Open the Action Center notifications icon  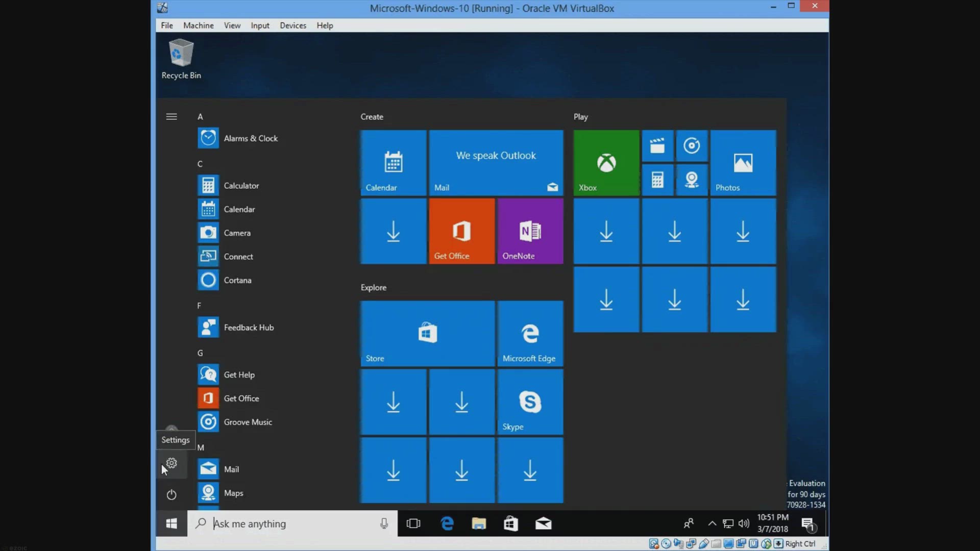[808, 524]
